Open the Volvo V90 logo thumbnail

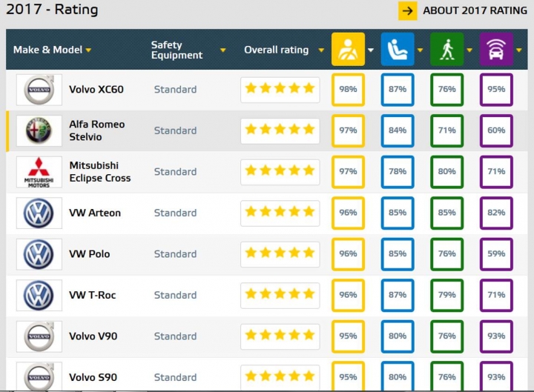click(39, 336)
